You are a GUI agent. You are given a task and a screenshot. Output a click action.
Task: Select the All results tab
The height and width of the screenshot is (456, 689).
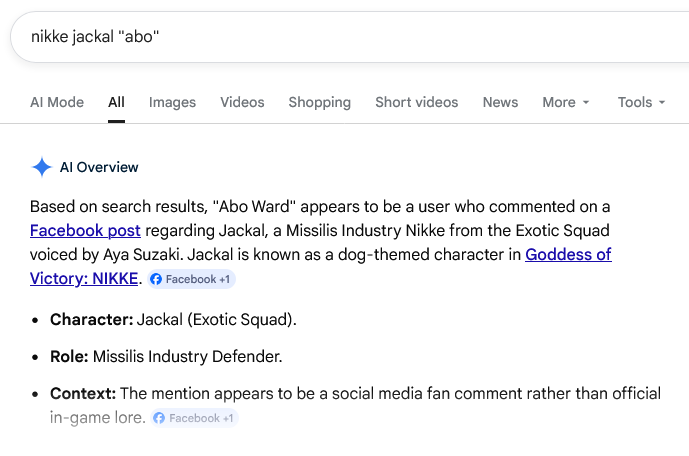coord(117,102)
